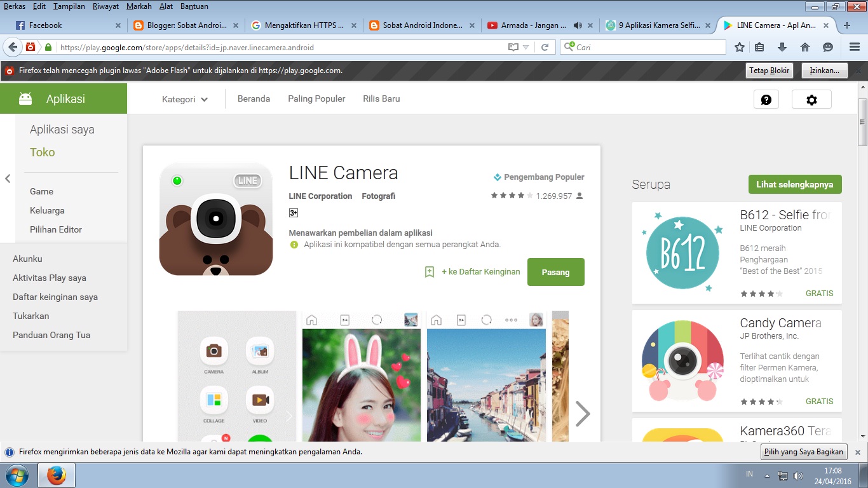Image resolution: width=868 pixels, height=488 pixels.
Task: Open the Tampilan menu
Action: pyautogui.click(x=69, y=6)
